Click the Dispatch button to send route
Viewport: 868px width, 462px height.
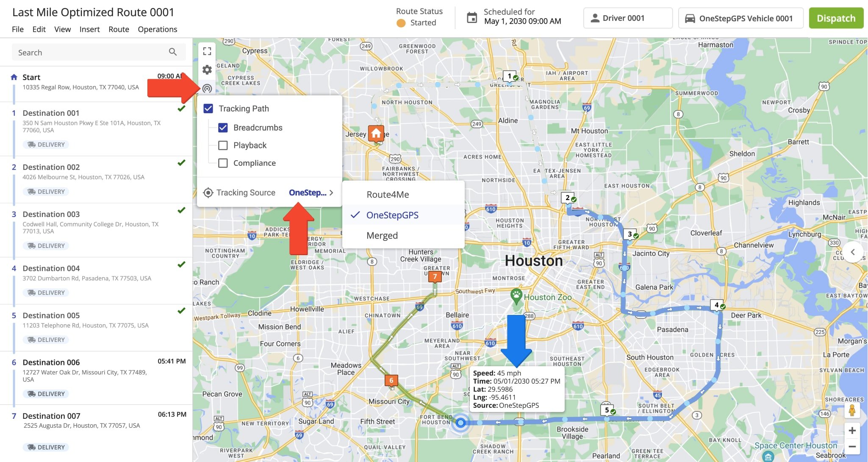pyautogui.click(x=836, y=18)
